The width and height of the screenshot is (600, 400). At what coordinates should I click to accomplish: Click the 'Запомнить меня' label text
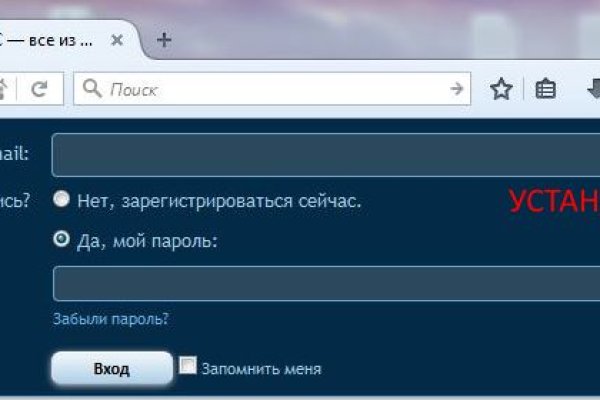point(261,369)
